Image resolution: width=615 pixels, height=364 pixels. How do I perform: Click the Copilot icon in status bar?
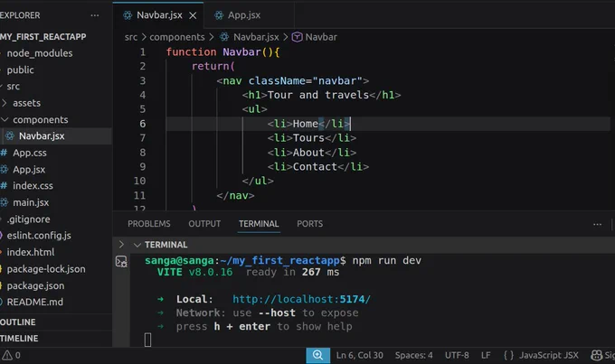click(597, 355)
